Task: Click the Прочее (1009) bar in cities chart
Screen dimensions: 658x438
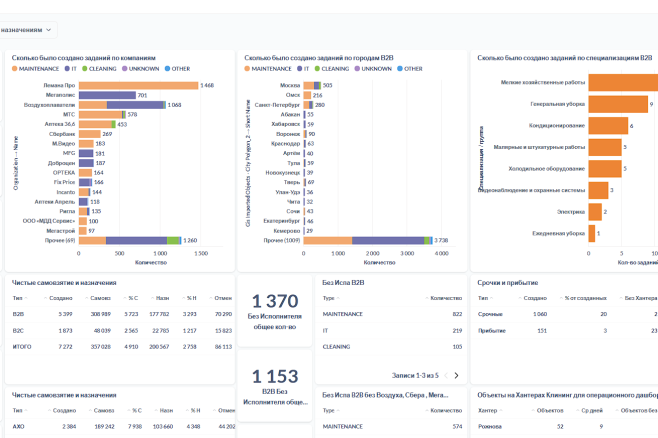Action: click(368, 240)
